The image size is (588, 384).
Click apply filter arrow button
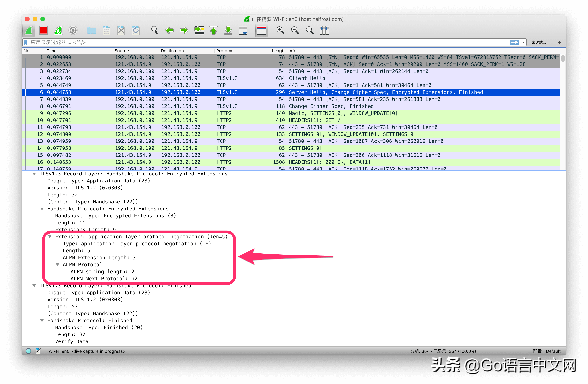(514, 43)
